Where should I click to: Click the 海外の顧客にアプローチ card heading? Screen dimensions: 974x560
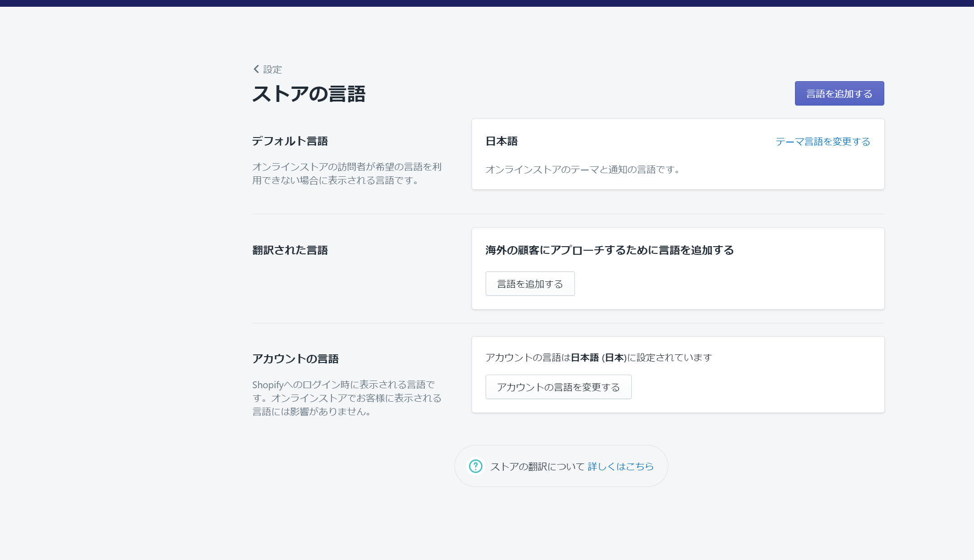[x=609, y=250]
